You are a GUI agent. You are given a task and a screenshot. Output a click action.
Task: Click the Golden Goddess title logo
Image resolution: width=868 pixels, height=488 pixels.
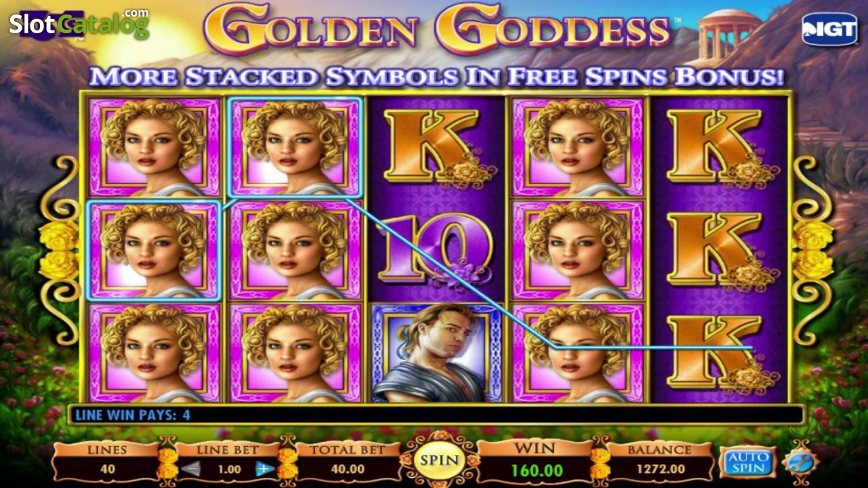click(x=436, y=29)
